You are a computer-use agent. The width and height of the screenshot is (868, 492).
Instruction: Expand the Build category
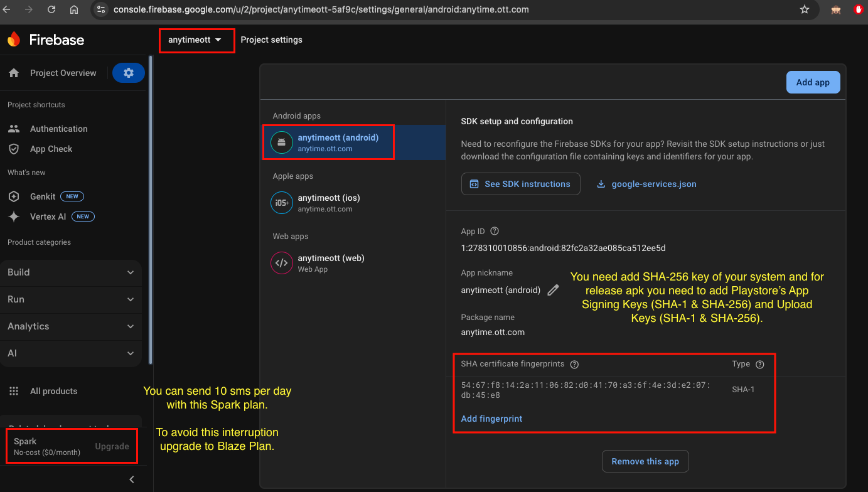pos(71,272)
